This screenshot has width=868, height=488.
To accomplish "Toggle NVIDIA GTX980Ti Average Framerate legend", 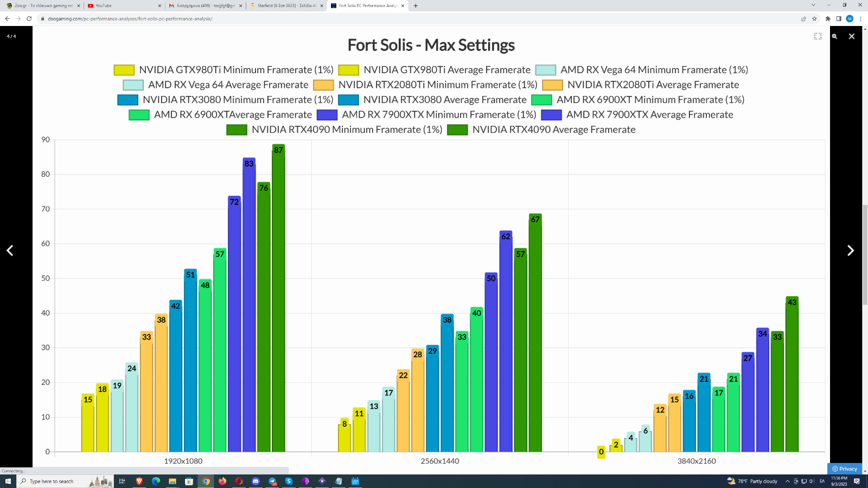I will pos(434,70).
